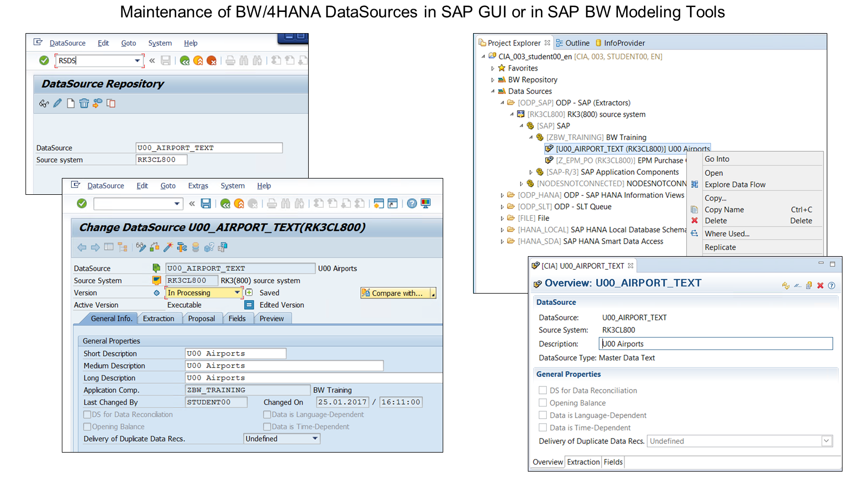This screenshot has height=477, width=868.
Task: Open Extraction tab at Overview editor bottom
Action: (583, 462)
